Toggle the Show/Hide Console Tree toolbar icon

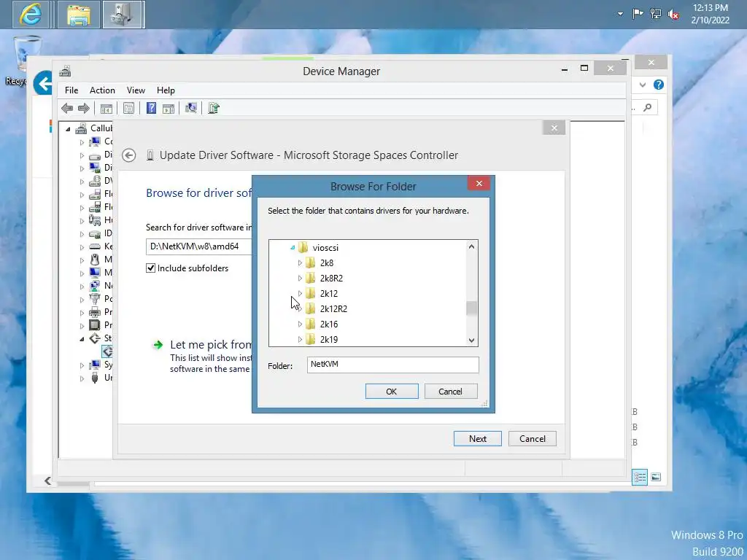coord(107,109)
